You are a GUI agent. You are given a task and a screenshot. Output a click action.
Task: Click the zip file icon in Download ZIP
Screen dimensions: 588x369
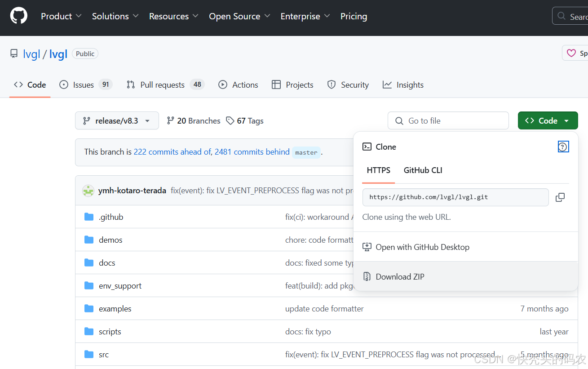pos(367,276)
